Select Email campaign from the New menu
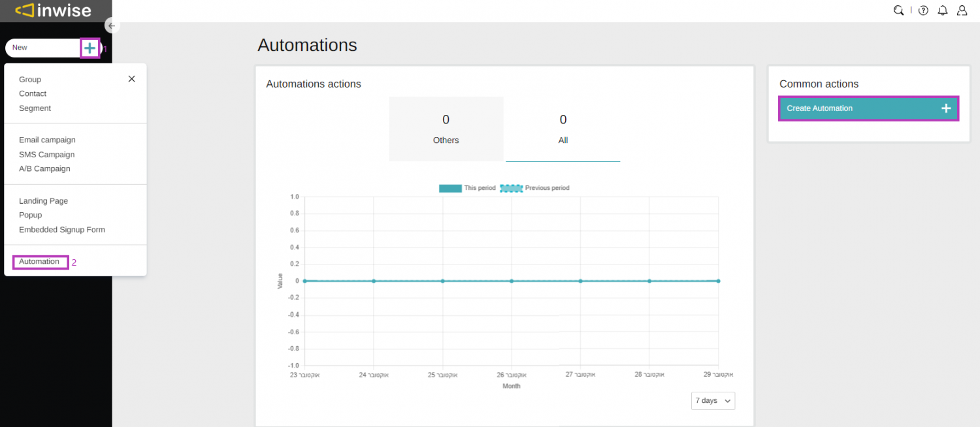The width and height of the screenshot is (980, 427). 47,140
